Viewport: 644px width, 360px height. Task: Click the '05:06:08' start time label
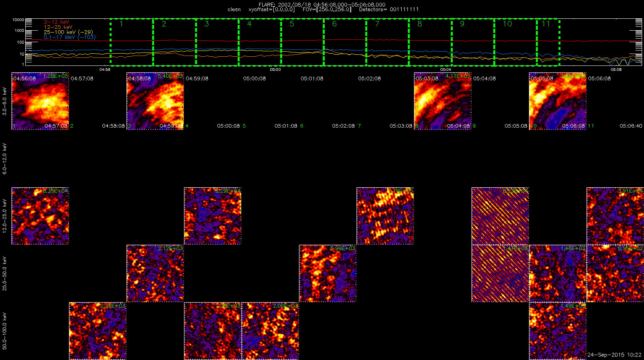pos(600,79)
